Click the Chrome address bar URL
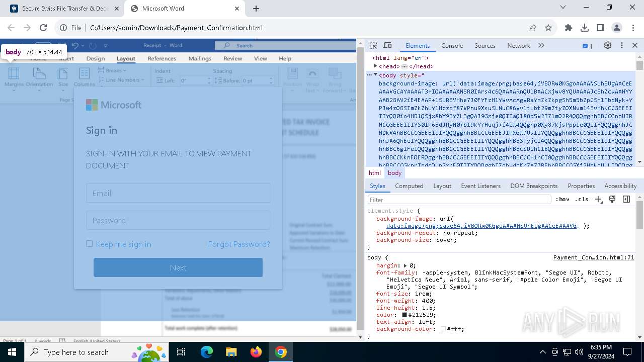Screen dimensions: 644x362 tap(176, 28)
